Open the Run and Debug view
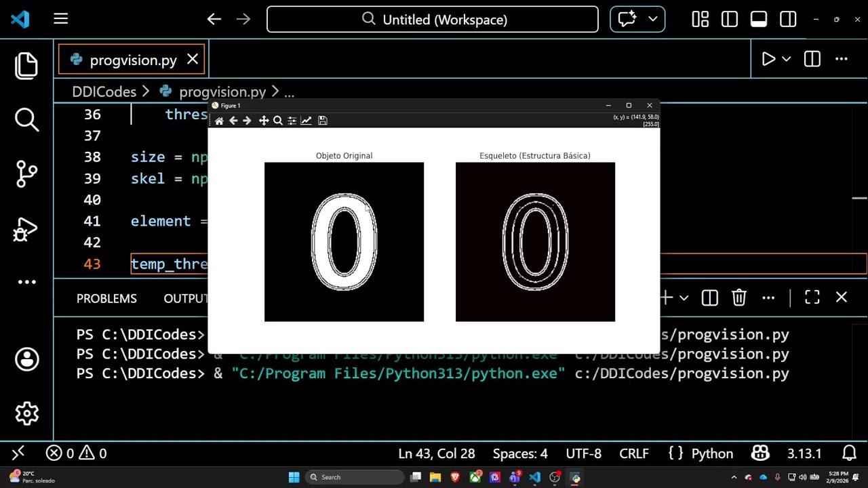 (x=26, y=230)
